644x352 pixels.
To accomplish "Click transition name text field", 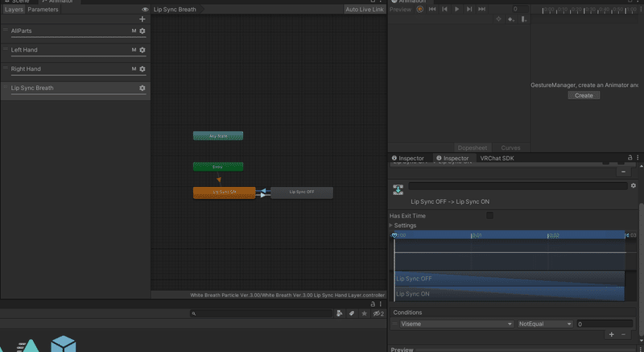I will (x=518, y=185).
